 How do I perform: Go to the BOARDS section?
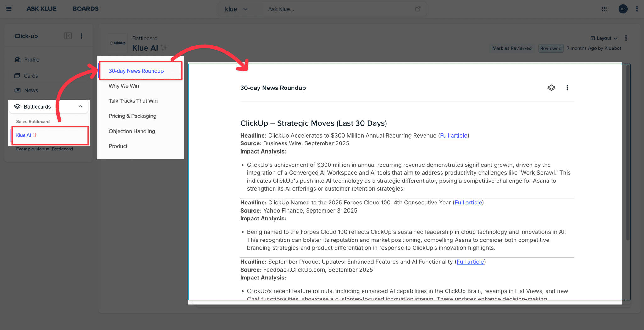[86, 9]
